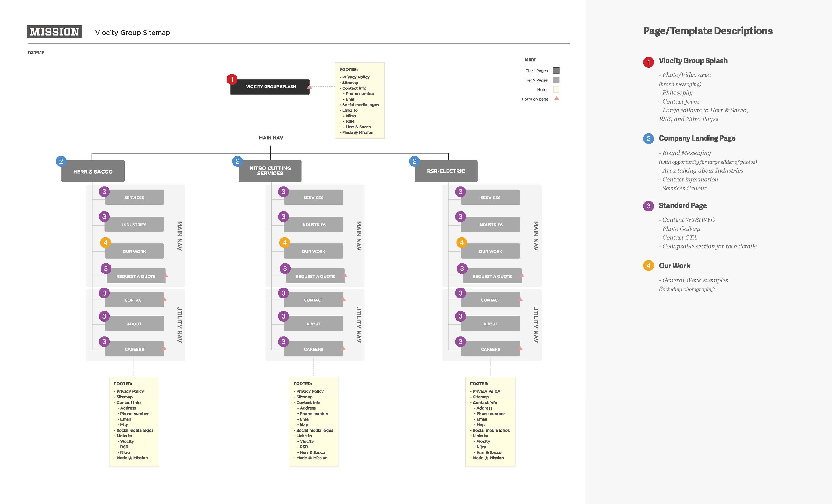Click Services box under Herr & Sacco
The width and height of the screenshot is (832, 504).
pos(134,197)
